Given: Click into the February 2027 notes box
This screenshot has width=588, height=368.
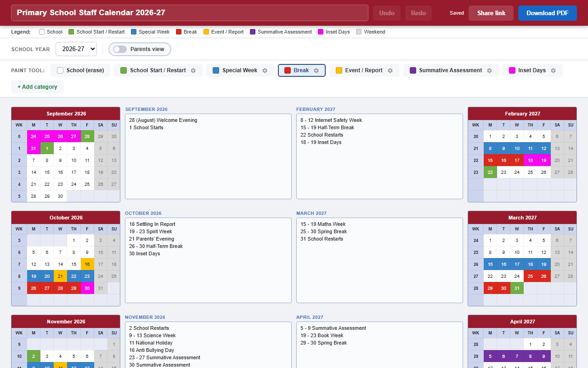Looking at the screenshot, I should [x=379, y=156].
